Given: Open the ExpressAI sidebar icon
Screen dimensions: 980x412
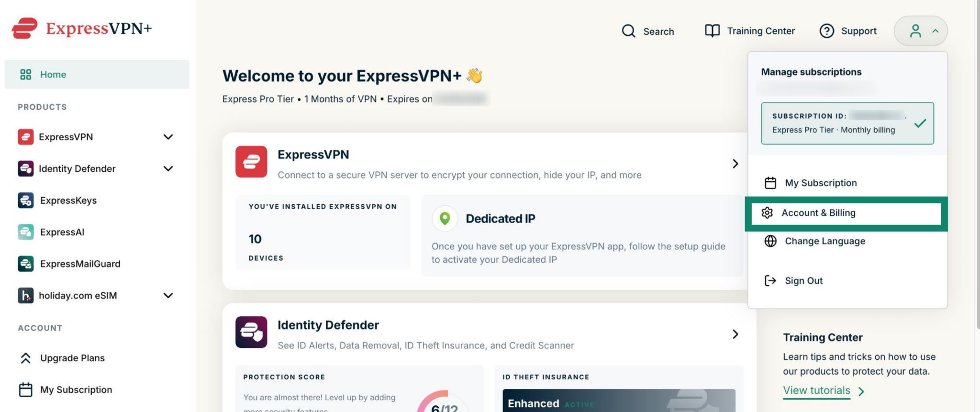Looking at the screenshot, I should (26, 232).
